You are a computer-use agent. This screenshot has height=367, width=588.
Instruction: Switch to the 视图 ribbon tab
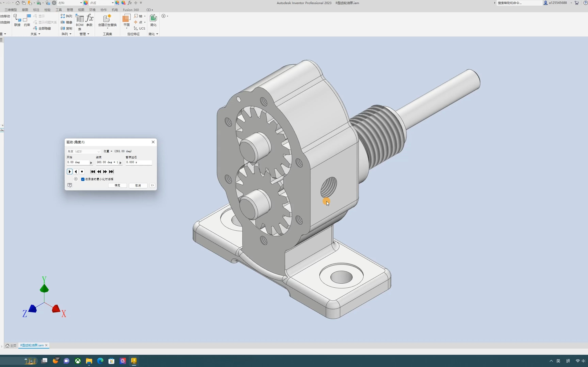click(81, 10)
